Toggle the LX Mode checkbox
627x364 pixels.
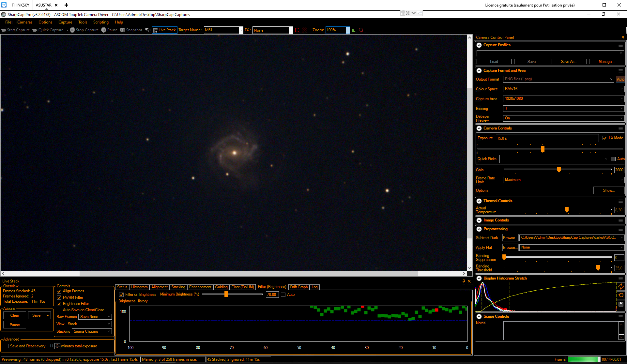[x=605, y=138]
